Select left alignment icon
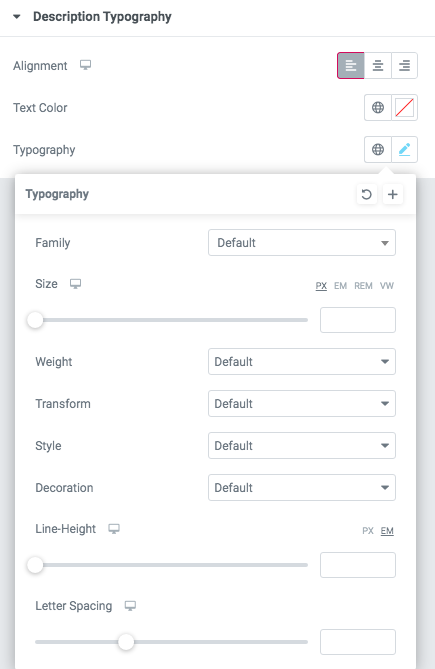 (351, 66)
